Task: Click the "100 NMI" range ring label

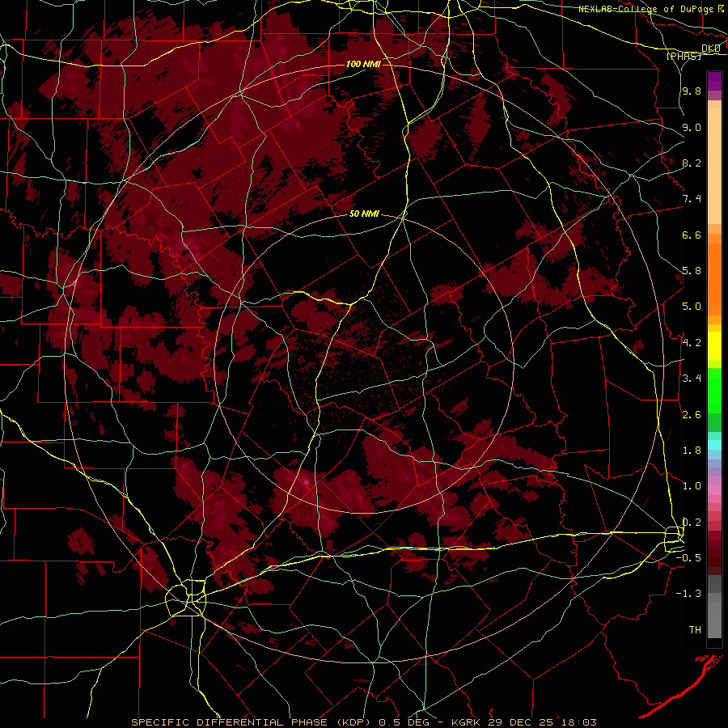Action: point(363,64)
